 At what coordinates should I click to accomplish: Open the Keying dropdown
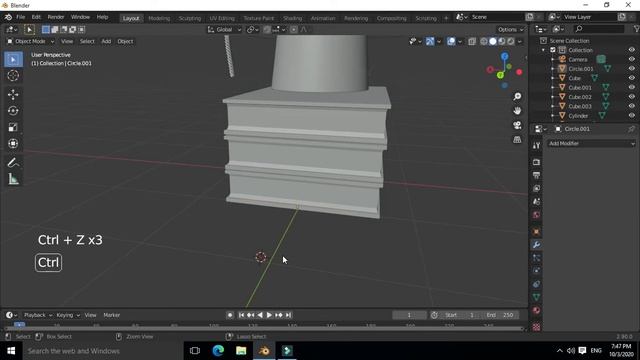(68, 315)
